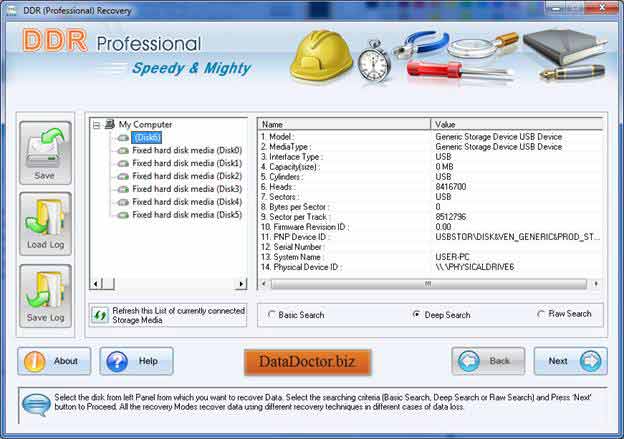Click the Back arrow icon
The width and height of the screenshot is (624, 439).
pyautogui.click(x=469, y=361)
